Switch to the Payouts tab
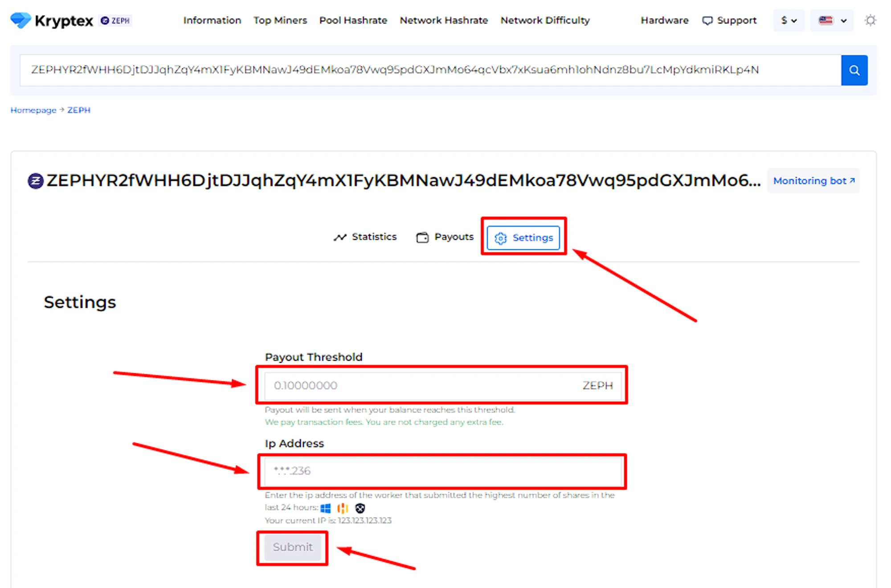This screenshot has width=891, height=588. point(445,237)
